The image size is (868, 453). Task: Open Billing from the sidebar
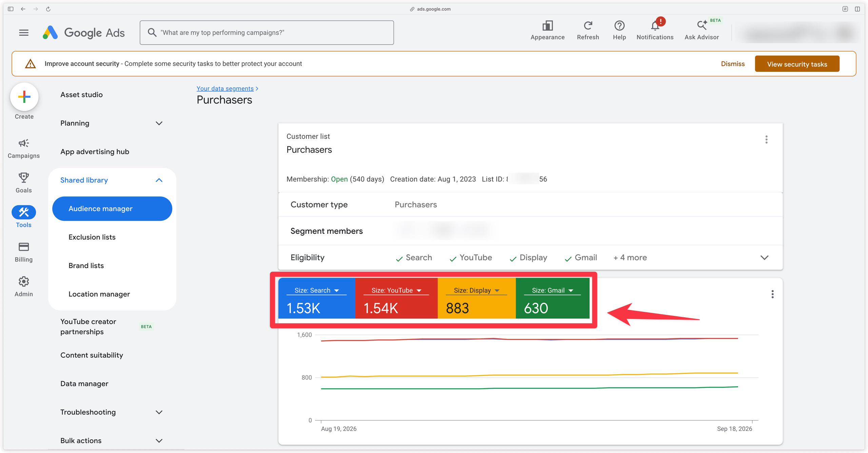coord(24,252)
